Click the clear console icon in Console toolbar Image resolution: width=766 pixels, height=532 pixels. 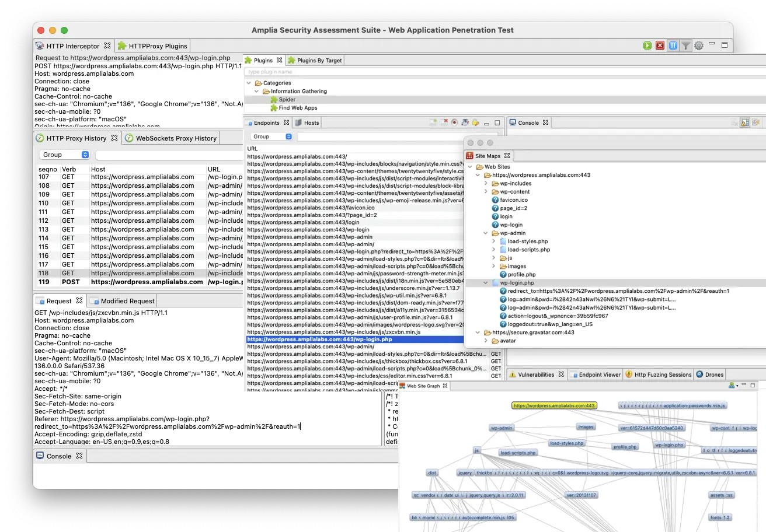tap(734, 123)
